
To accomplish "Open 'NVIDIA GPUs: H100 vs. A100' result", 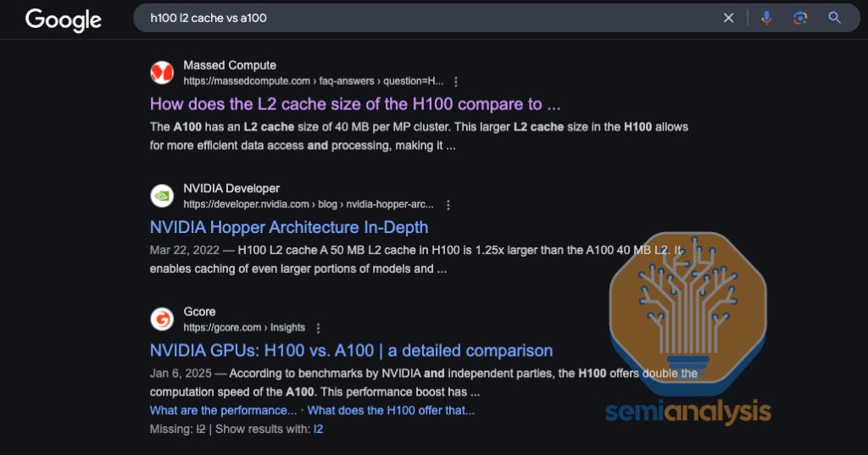I will point(351,351).
